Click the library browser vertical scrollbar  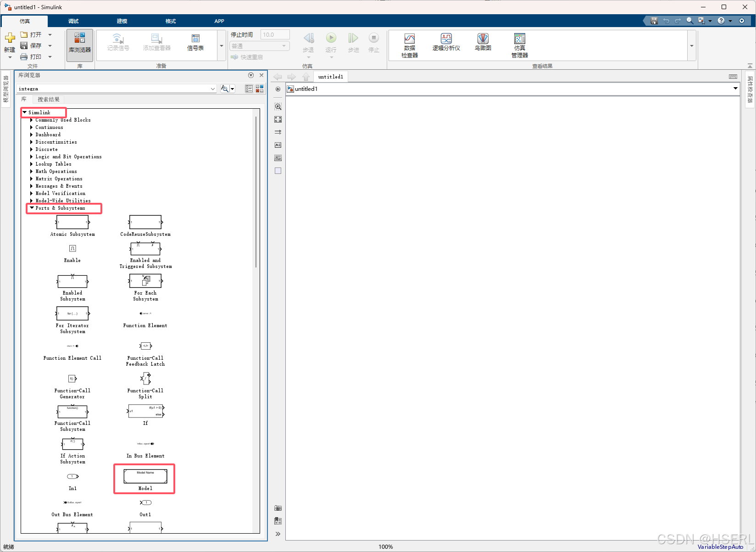(x=256, y=192)
